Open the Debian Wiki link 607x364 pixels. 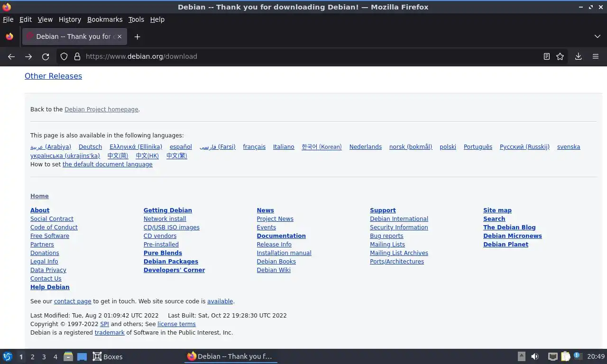(x=274, y=270)
